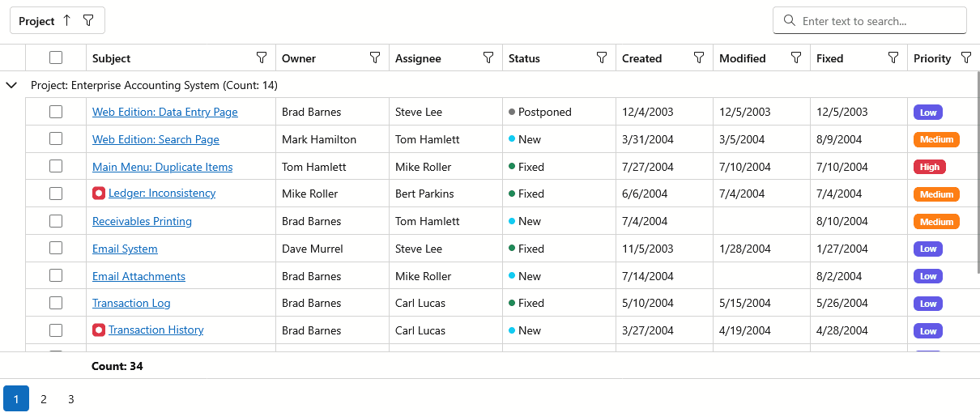Screen dimensions: 980x417
Task: Go to page 3 of the grid
Action: [x=71, y=398]
